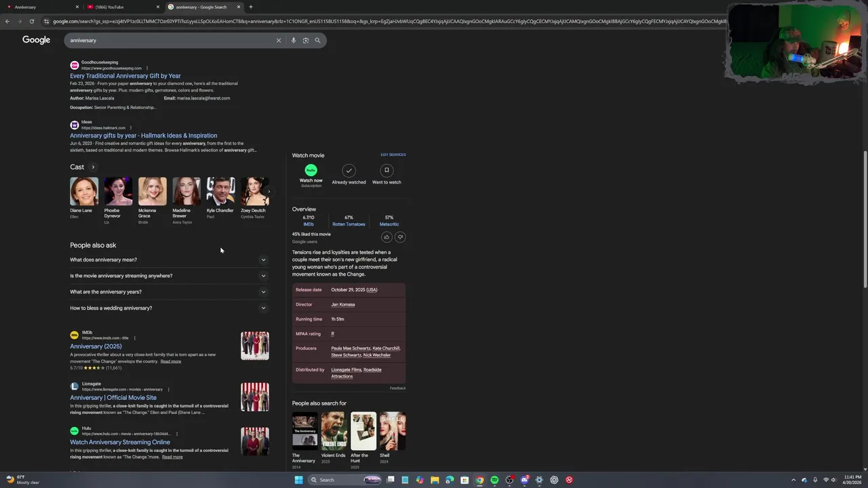Select Kyle Chandler cast photo

click(x=220, y=191)
